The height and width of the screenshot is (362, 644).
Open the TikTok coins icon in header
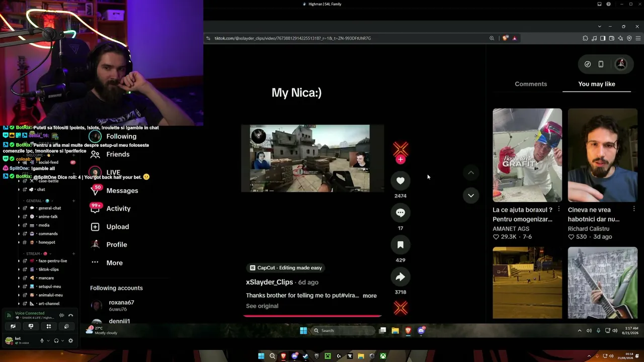tap(588, 64)
